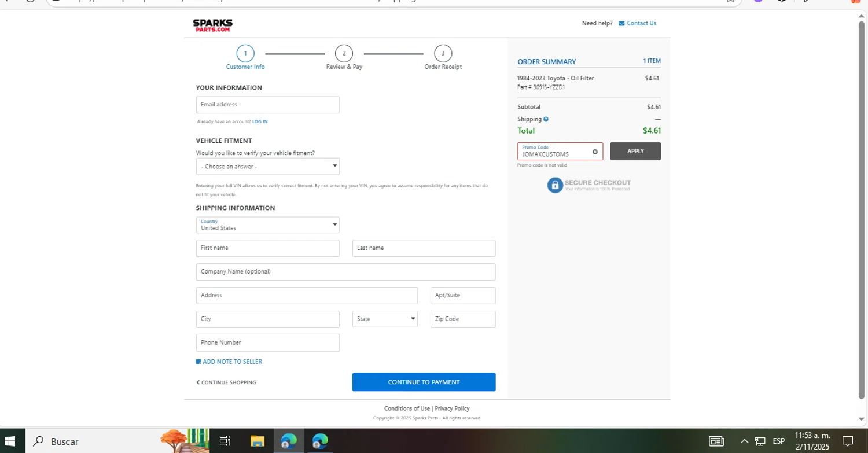Image resolution: width=868 pixels, height=453 pixels.
Task: Open Windows Start menu
Action: 9,441
